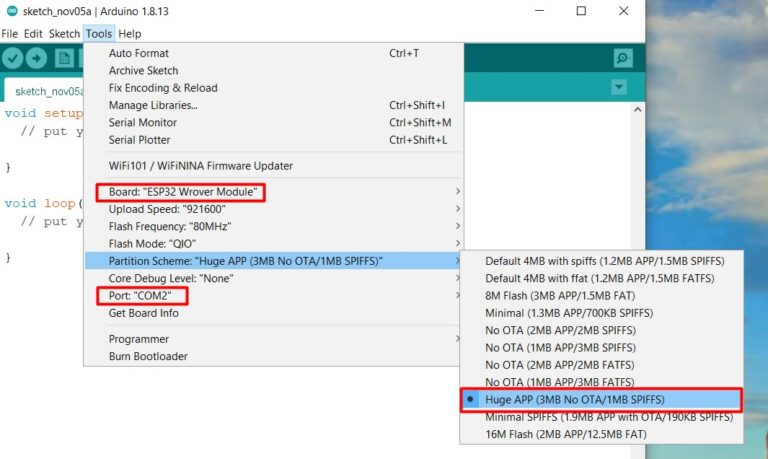Click the Verify checkmark toolbar icon
The image size is (768, 459).
click(x=13, y=58)
